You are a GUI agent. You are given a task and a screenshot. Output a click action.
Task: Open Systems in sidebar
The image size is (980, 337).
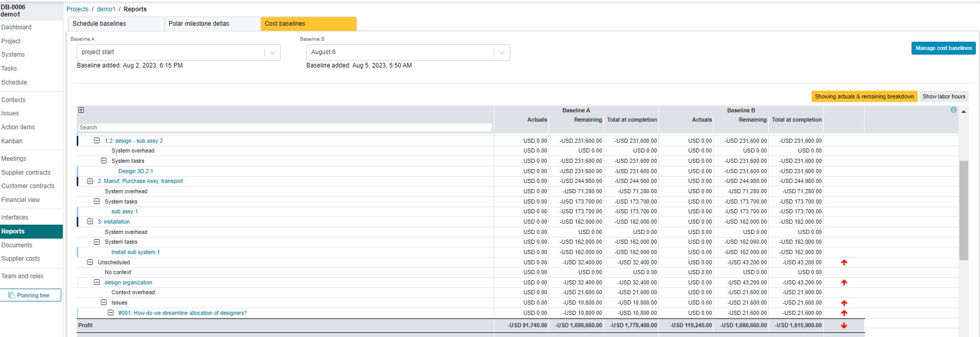point(13,55)
